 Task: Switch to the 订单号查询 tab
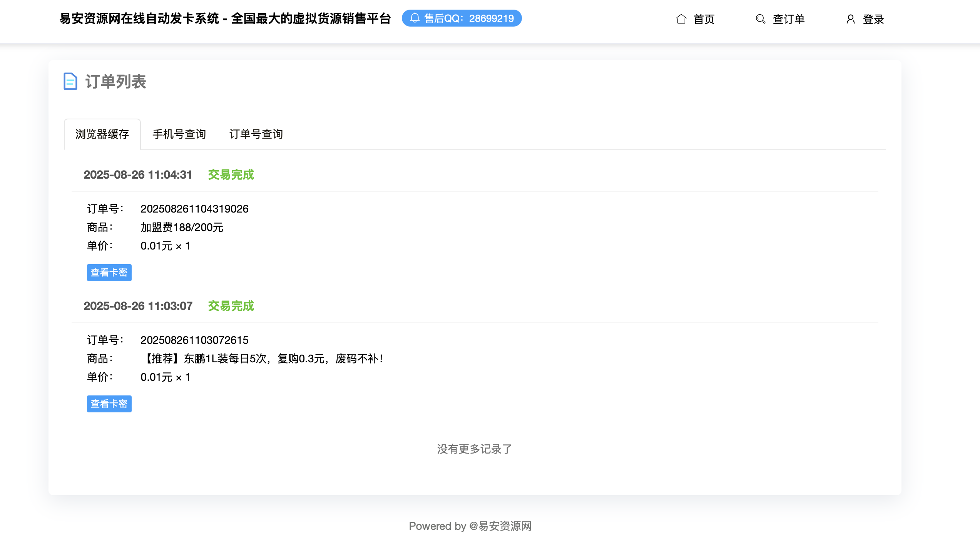(256, 134)
